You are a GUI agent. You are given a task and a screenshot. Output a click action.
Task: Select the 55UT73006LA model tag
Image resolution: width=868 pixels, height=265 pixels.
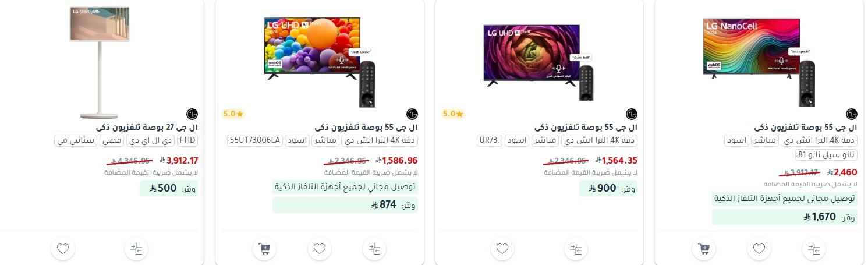pyautogui.click(x=254, y=140)
